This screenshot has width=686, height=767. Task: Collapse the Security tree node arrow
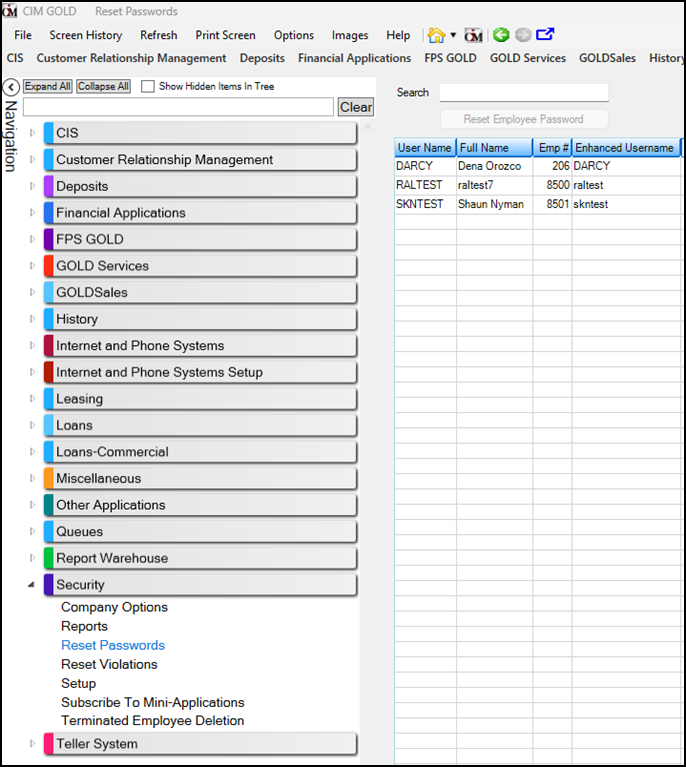point(31,585)
